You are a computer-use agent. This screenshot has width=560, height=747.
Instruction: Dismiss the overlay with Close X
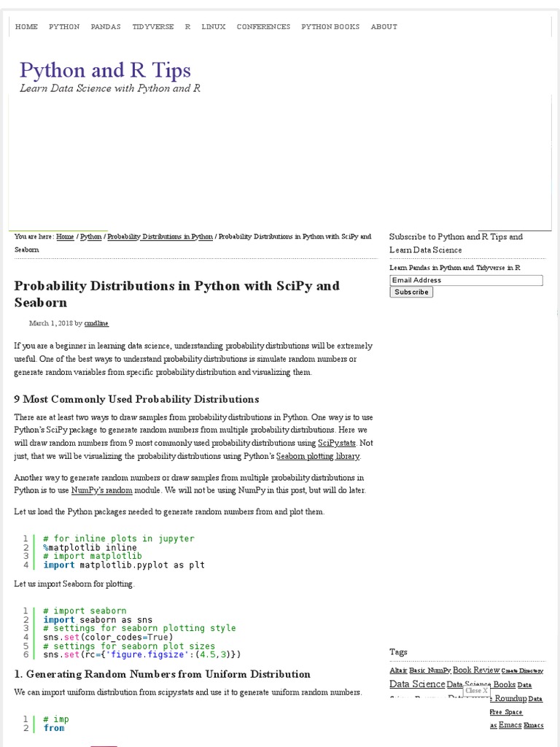[x=477, y=690]
